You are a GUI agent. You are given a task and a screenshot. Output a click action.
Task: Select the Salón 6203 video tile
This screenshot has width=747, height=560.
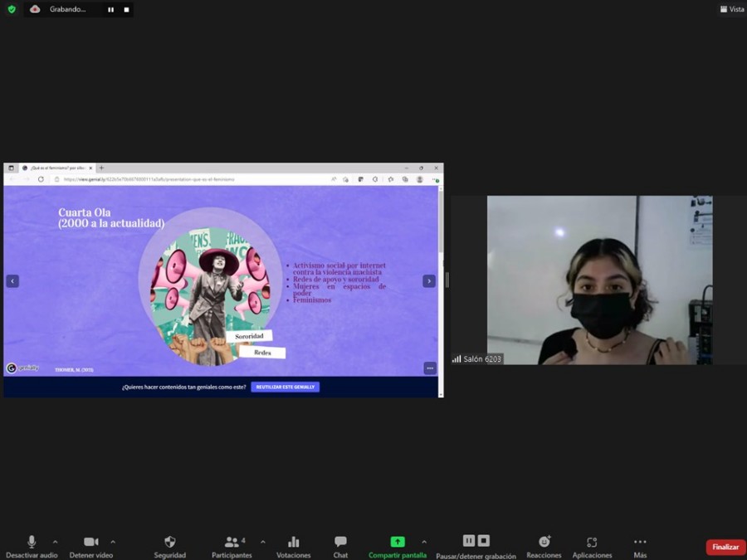point(600,280)
